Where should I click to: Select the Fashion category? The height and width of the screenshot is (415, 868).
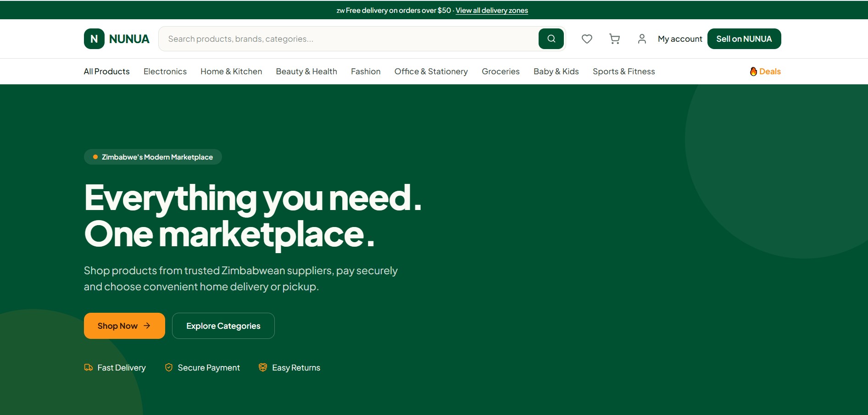[366, 72]
